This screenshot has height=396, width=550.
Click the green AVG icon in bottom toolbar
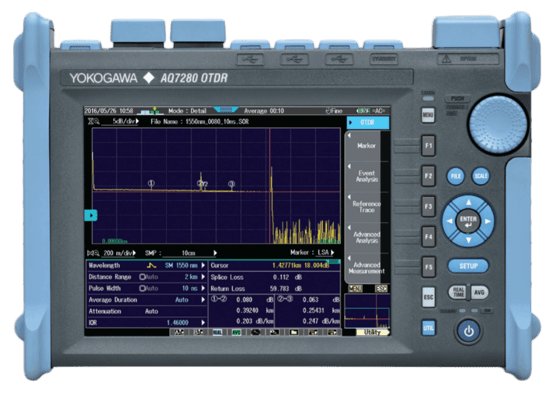236,332
